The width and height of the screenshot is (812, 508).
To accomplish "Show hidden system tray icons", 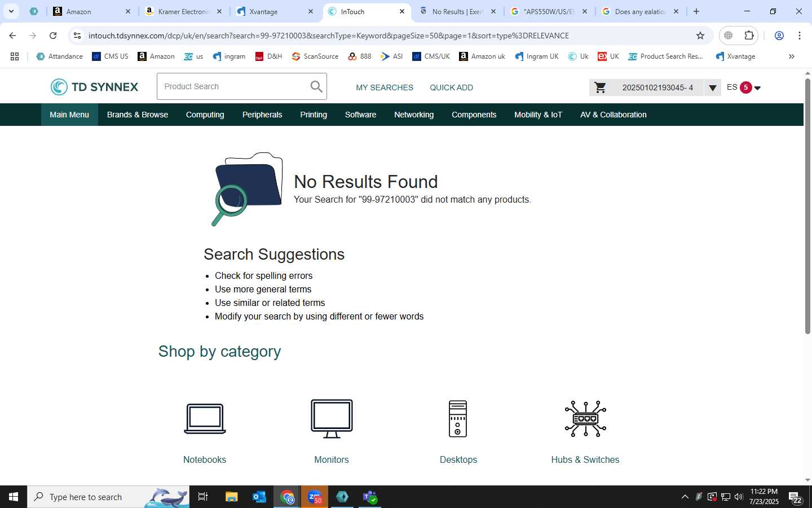I will (x=685, y=497).
